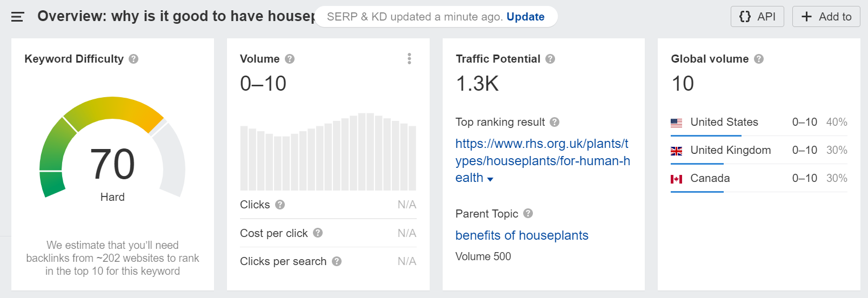This screenshot has height=298, width=868.
Task: Click the API button
Action: pos(757,17)
